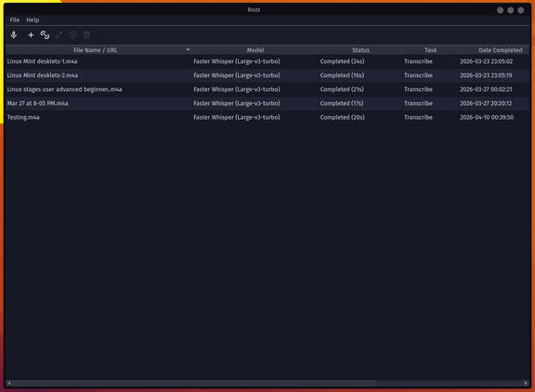Click Model cell in desklets-1.m4a row
Screen dimensions: 535x392
pos(254,61)
